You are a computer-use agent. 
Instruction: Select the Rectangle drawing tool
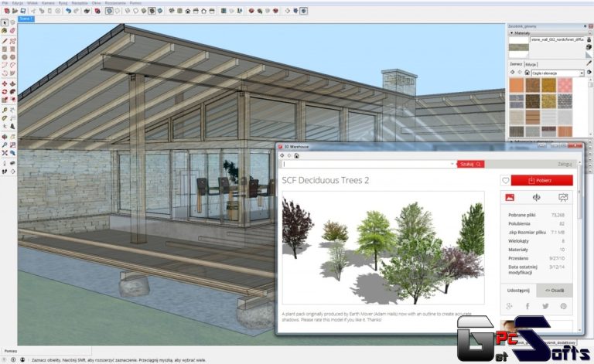pos(5,49)
